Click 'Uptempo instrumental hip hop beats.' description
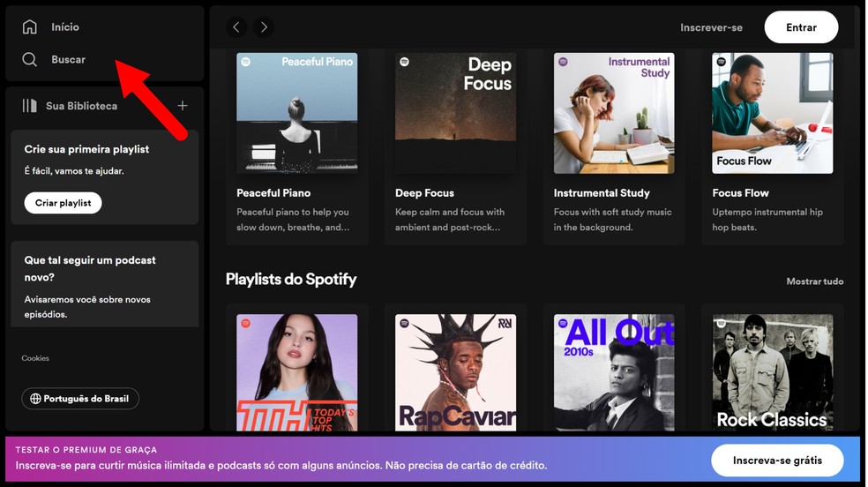This screenshot has height=487, width=868. point(767,219)
